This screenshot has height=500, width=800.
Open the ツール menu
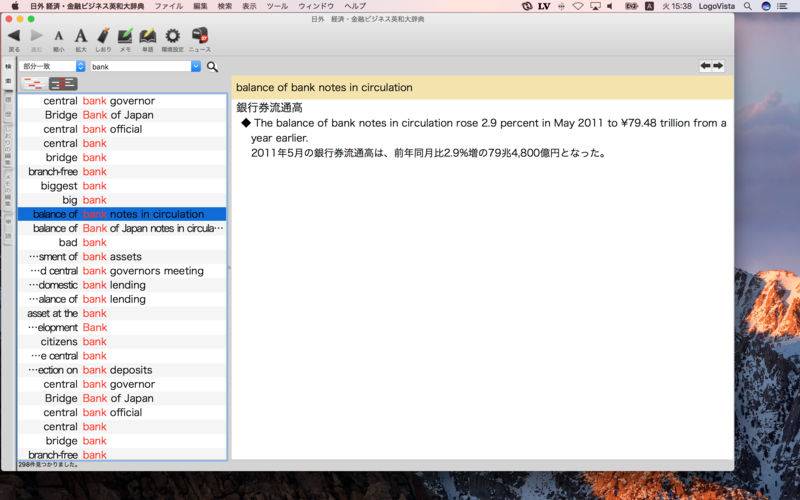277,6
